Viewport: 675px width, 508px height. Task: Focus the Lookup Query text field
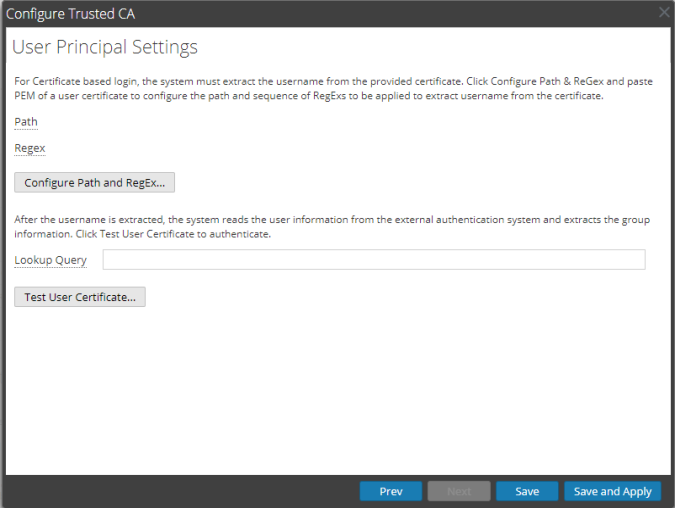374,260
